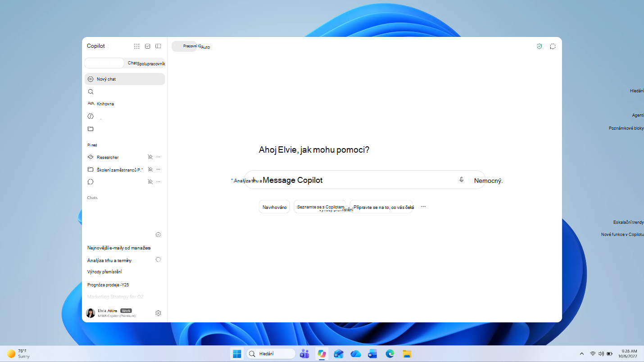Click the green shield protection icon
The height and width of the screenshot is (362, 644).
pyautogui.click(x=540, y=46)
